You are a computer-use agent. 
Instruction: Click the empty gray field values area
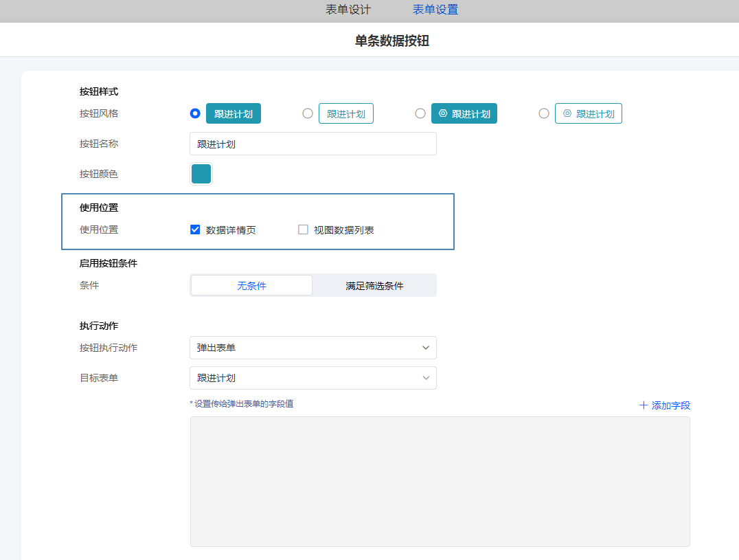[440, 481]
